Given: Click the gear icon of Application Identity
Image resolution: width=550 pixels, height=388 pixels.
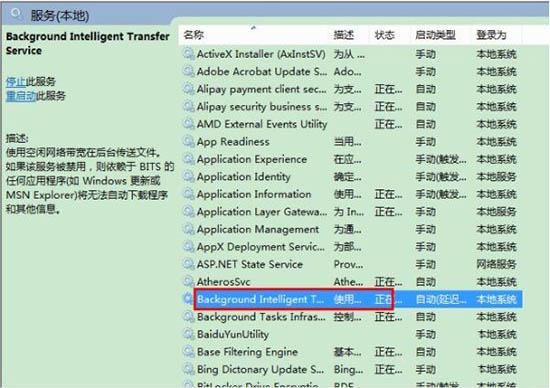Looking at the screenshot, I should [188, 177].
